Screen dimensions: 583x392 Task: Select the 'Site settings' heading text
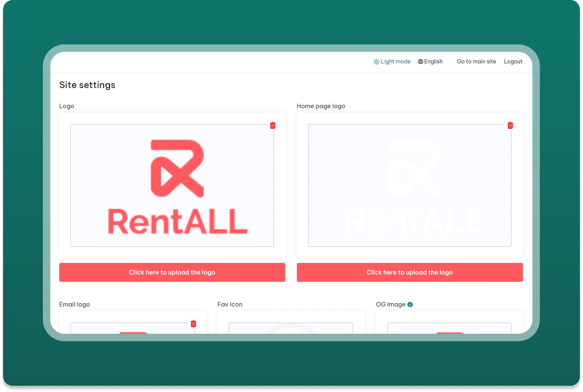(x=87, y=85)
